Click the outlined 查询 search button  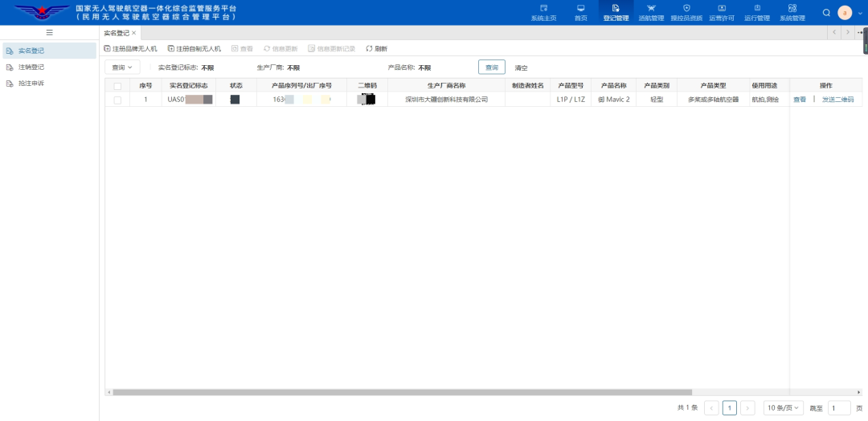492,67
